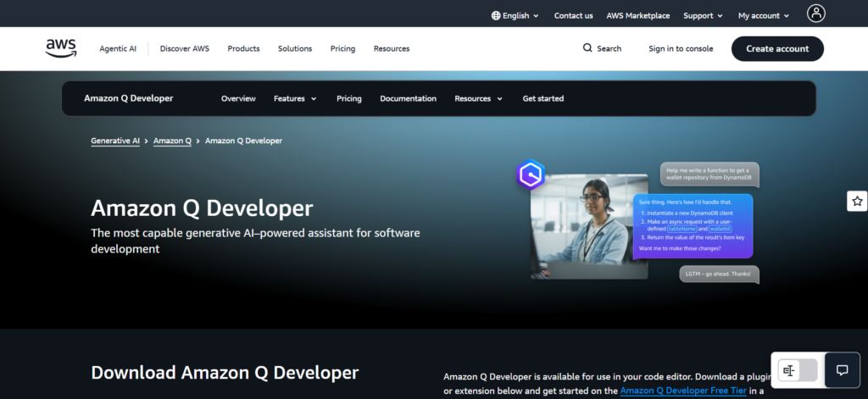Open Discover AWS menu
The height and width of the screenshot is (399, 868).
[x=184, y=48]
